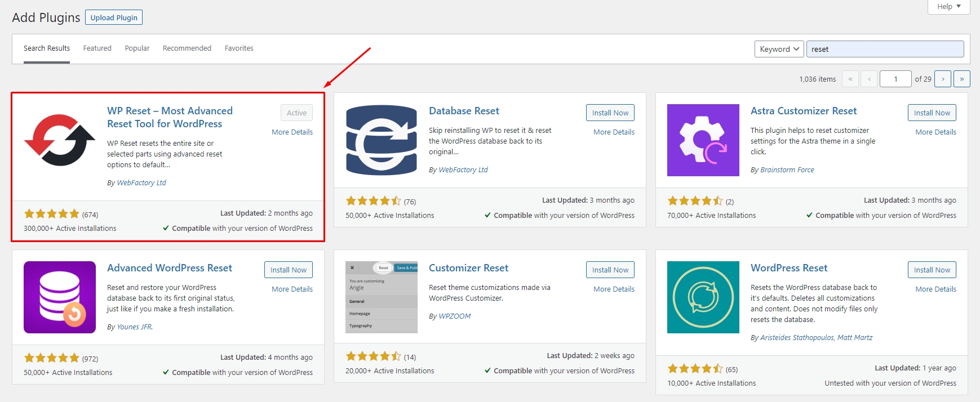Click the current page number field
The width and height of the screenshot is (980, 402).
click(895, 79)
